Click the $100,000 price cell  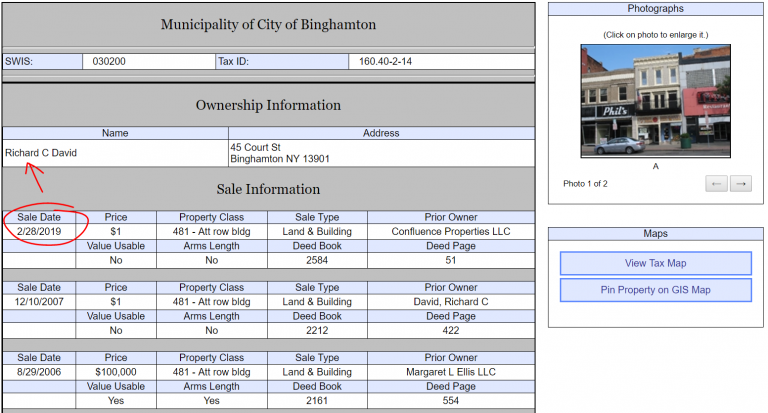pos(116,372)
